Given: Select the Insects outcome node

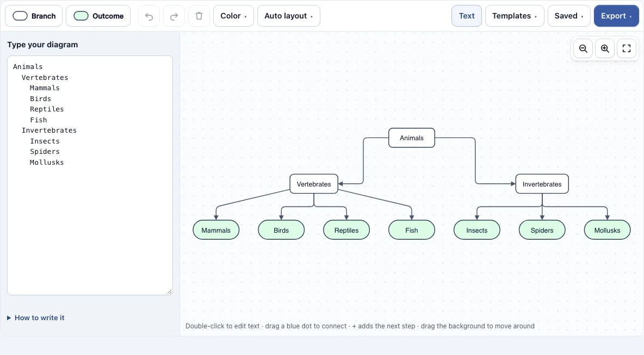Looking at the screenshot, I should [477, 231].
